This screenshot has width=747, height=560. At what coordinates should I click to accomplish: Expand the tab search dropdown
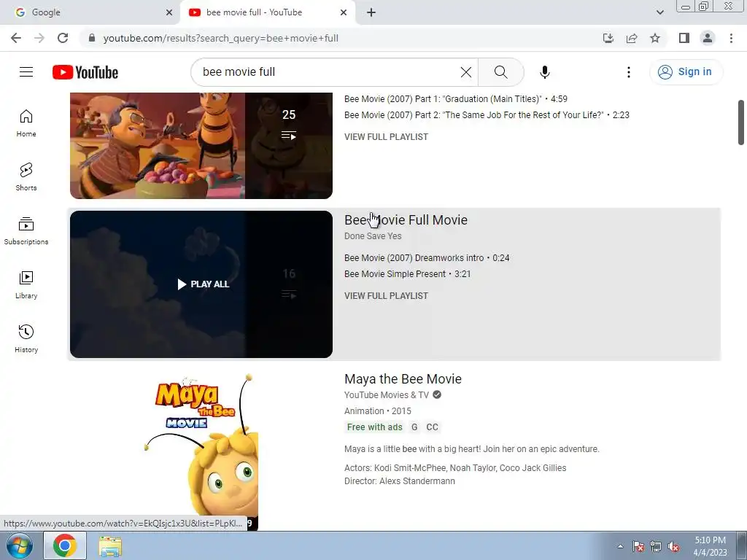659,12
